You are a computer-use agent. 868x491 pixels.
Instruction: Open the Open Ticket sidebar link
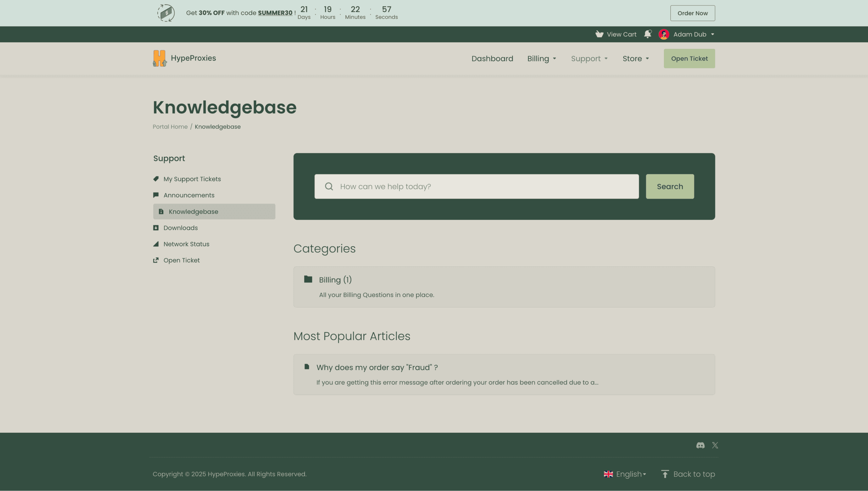(x=181, y=260)
